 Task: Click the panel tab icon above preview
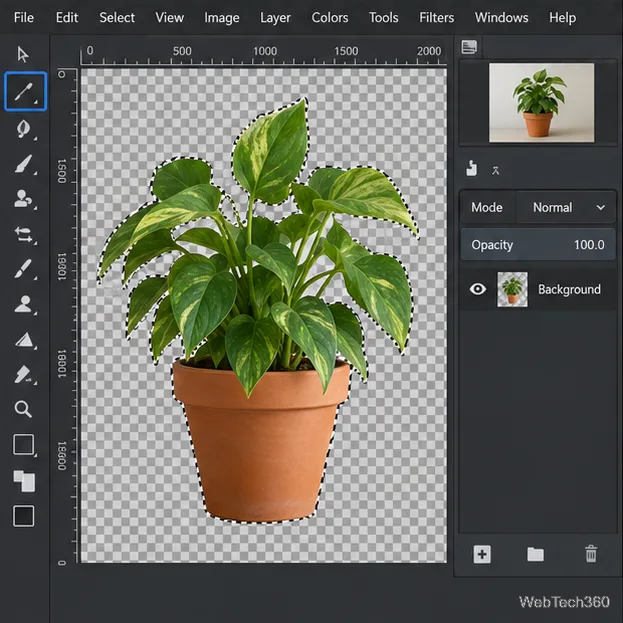(x=469, y=47)
